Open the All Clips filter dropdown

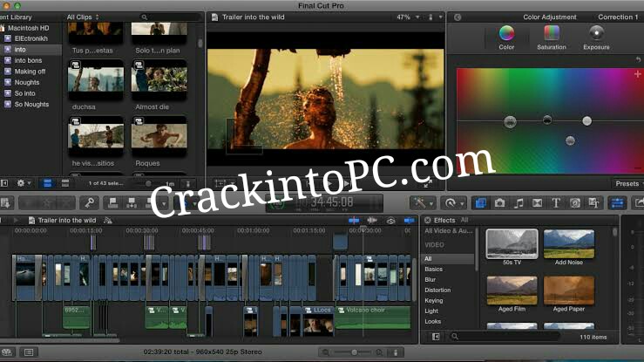83,17
